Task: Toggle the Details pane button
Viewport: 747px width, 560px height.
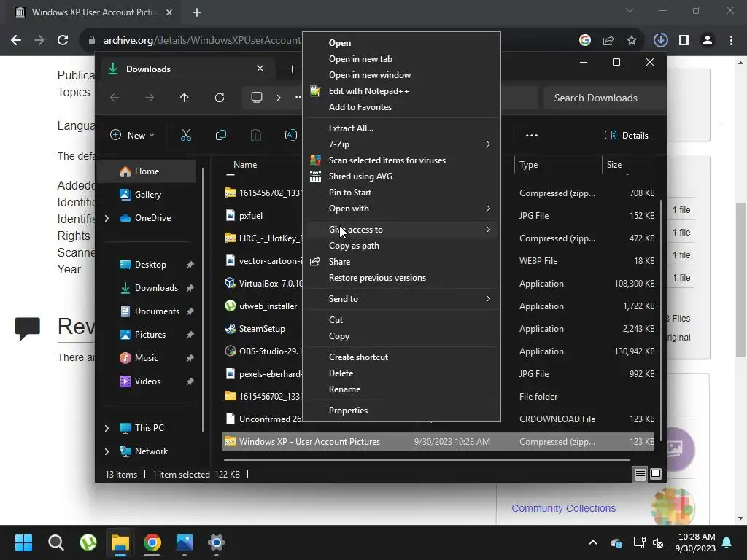Action: click(627, 135)
